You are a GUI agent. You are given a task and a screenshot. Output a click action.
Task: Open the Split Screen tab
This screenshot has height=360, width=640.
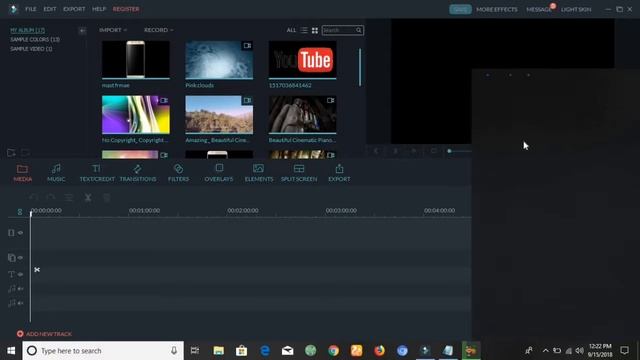point(299,173)
